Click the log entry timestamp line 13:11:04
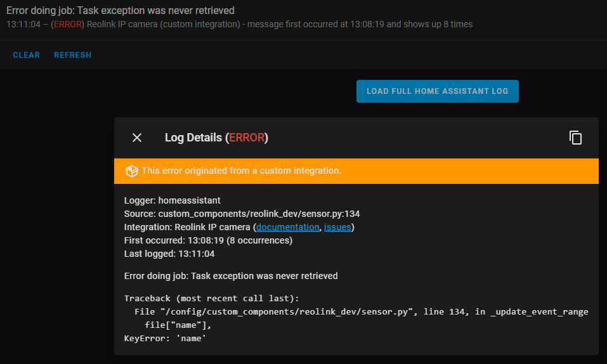Screen dimensions: 607x364 [x=240, y=24]
